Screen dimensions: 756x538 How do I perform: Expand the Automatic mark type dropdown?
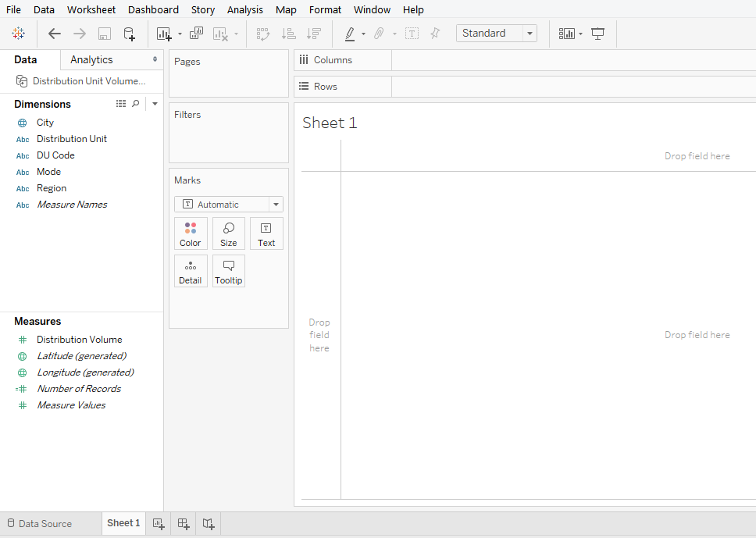click(275, 205)
